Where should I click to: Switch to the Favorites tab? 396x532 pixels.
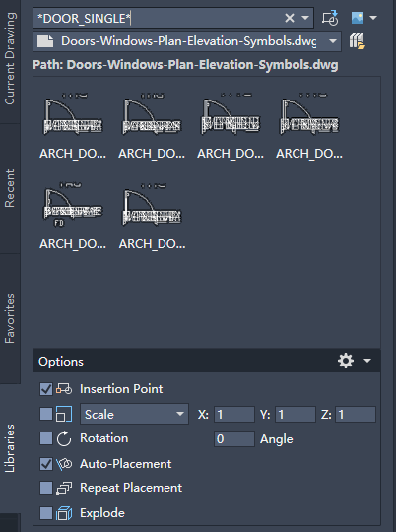10,318
